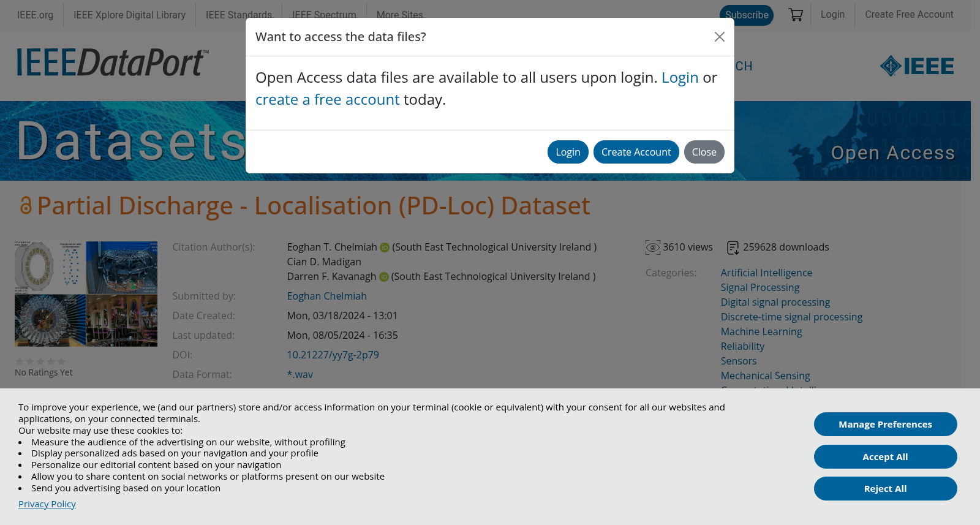Follow the 'create a free account' link
This screenshot has height=525, width=980.
327,100
